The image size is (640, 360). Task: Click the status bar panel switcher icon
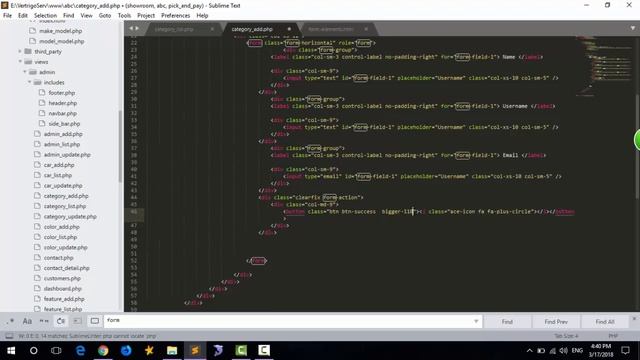click(x=9, y=336)
